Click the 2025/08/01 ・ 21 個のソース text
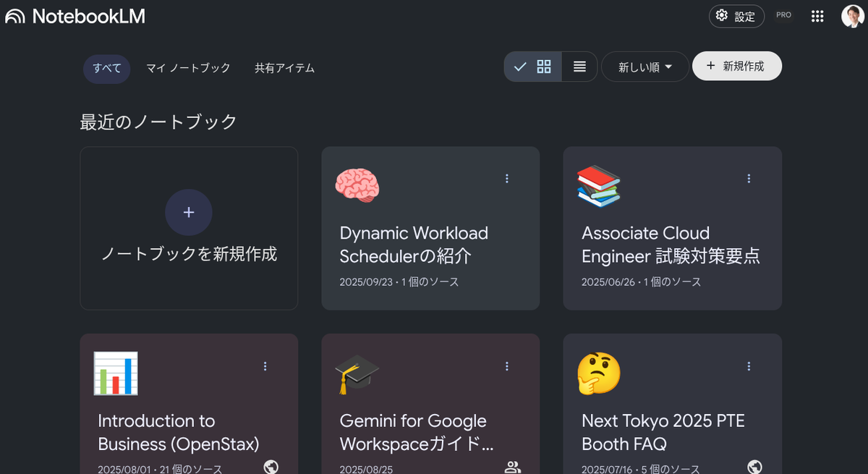The width and height of the screenshot is (868, 474). 160,469
